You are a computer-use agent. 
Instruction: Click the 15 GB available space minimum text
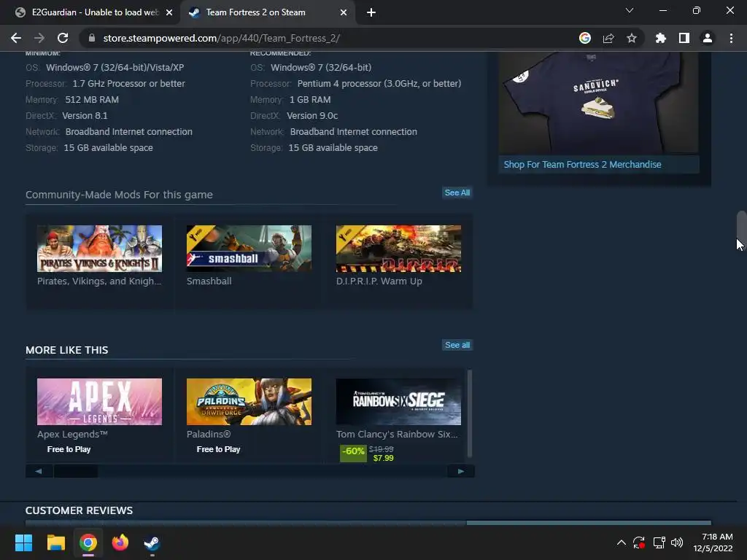tap(108, 147)
